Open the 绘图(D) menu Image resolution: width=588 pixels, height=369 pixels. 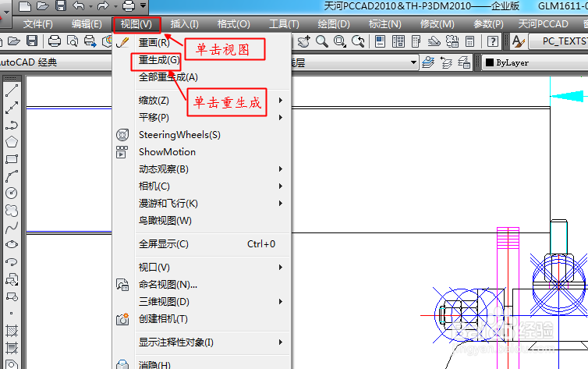click(x=333, y=24)
